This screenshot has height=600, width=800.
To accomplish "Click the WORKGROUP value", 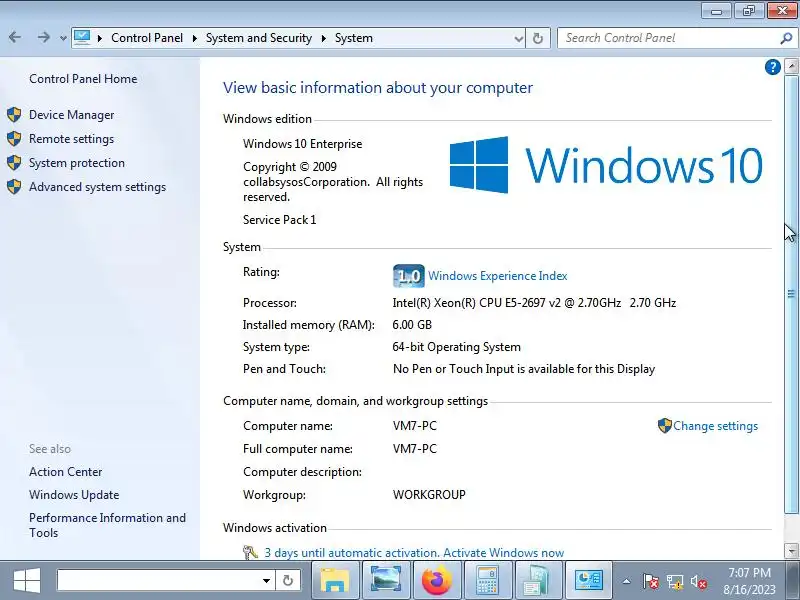I will click(429, 495).
